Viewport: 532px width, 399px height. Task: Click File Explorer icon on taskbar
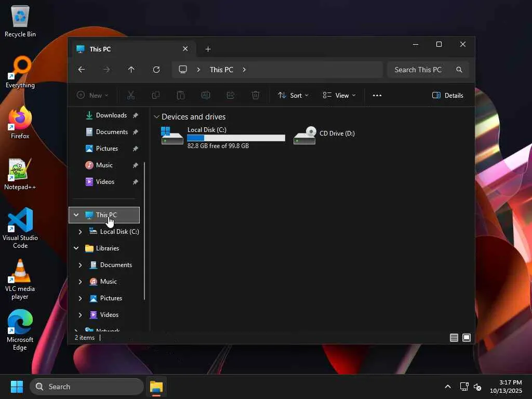[x=156, y=387]
